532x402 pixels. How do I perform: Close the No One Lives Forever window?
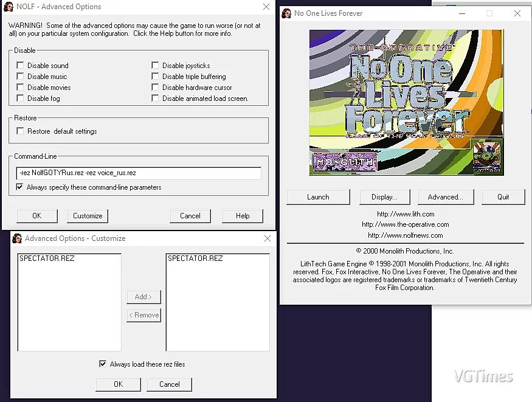click(x=517, y=13)
